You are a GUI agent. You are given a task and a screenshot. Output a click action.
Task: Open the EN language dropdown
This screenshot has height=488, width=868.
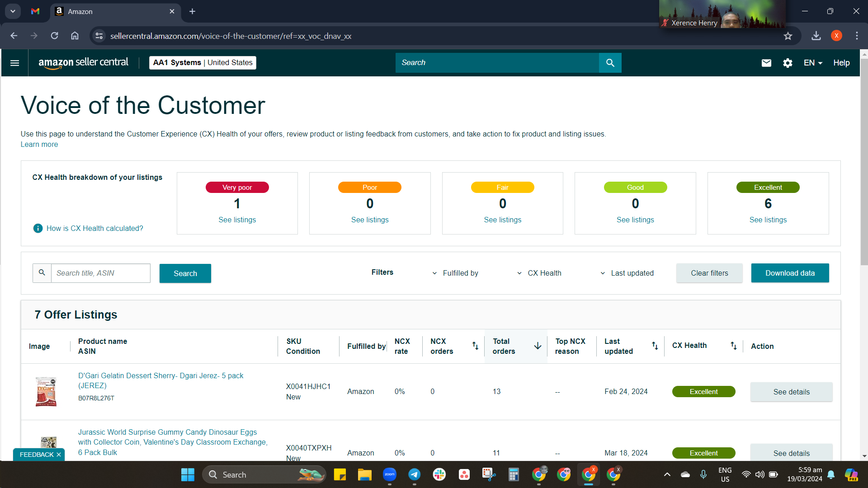pos(813,63)
